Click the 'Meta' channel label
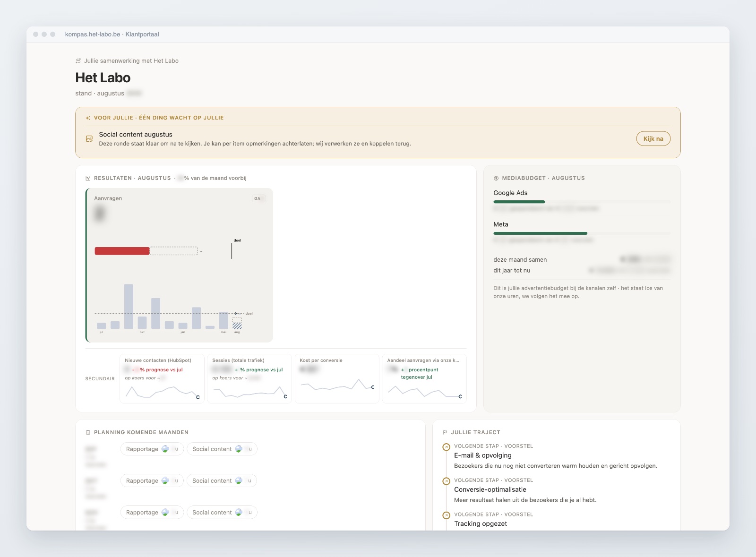 pyautogui.click(x=501, y=225)
